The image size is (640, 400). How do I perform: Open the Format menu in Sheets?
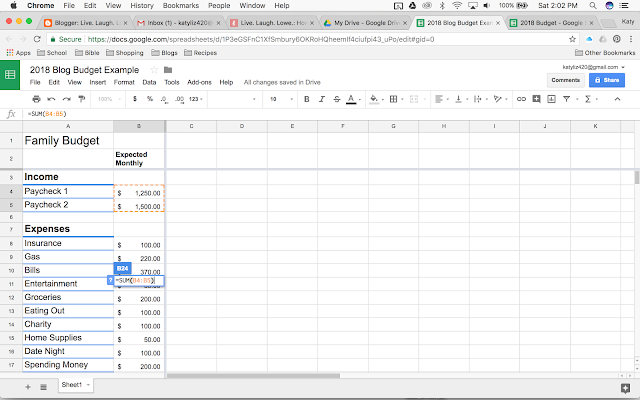click(x=124, y=82)
